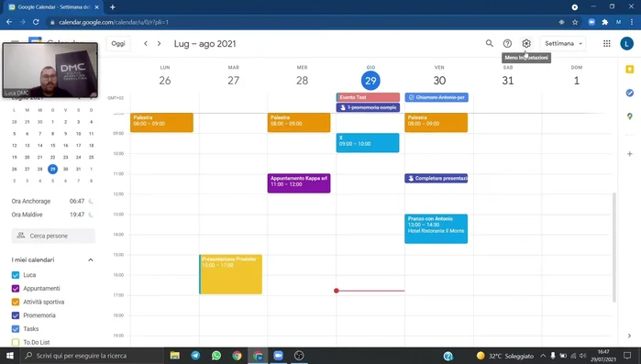Toggle the Attività sportiva calendar checkbox
641x364 pixels.
tap(16, 302)
